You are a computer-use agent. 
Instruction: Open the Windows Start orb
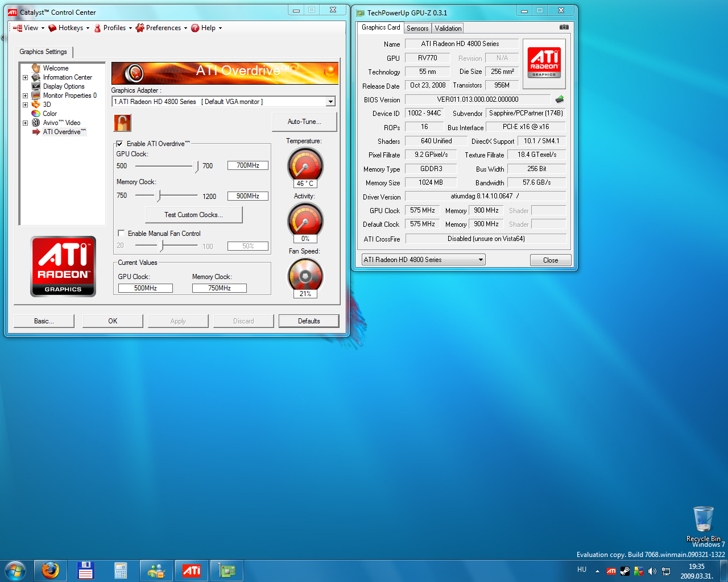tap(15, 571)
